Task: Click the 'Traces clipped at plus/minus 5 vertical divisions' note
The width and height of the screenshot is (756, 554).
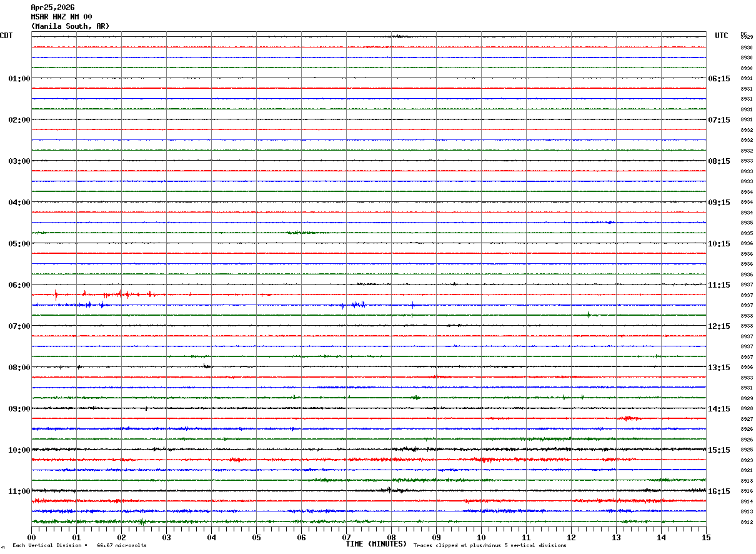Action: tap(490, 546)
